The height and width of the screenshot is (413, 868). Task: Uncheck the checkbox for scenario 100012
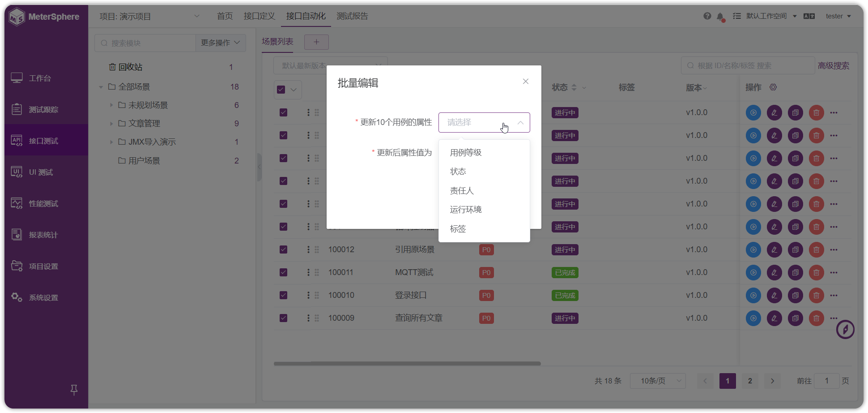(283, 250)
